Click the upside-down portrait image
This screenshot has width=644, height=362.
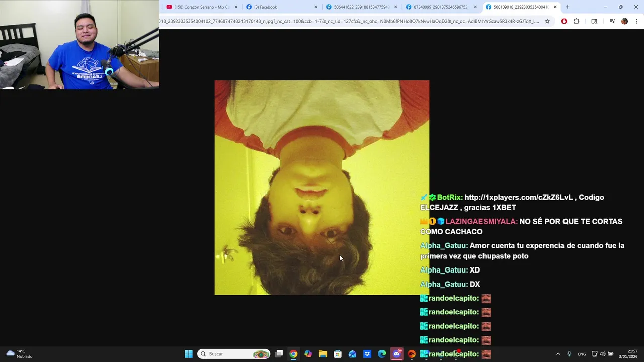pyautogui.click(x=322, y=188)
